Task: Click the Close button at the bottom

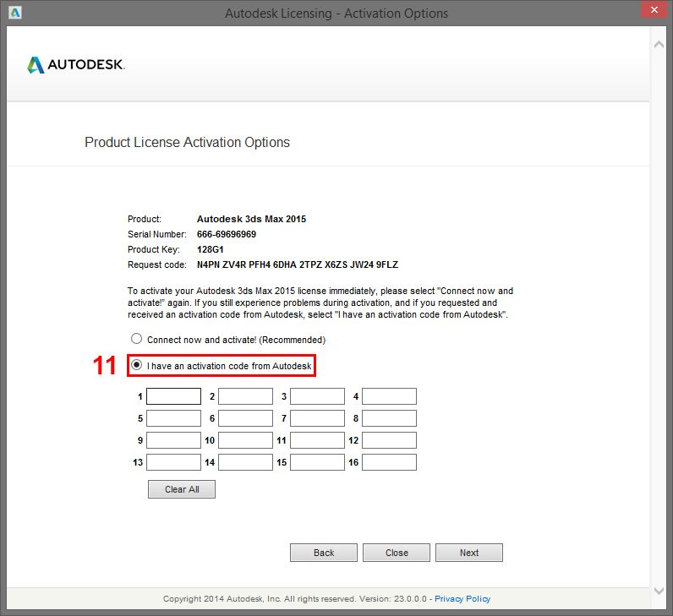Action: click(397, 553)
